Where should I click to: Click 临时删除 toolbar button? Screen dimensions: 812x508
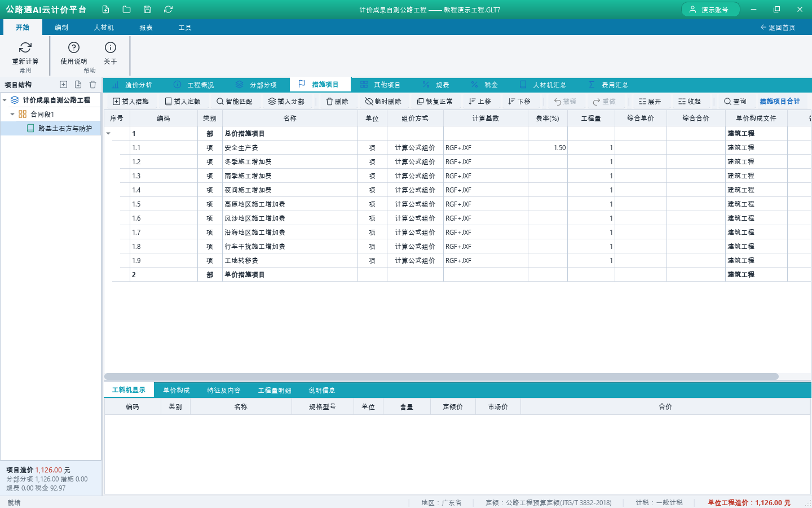pyautogui.click(x=383, y=102)
